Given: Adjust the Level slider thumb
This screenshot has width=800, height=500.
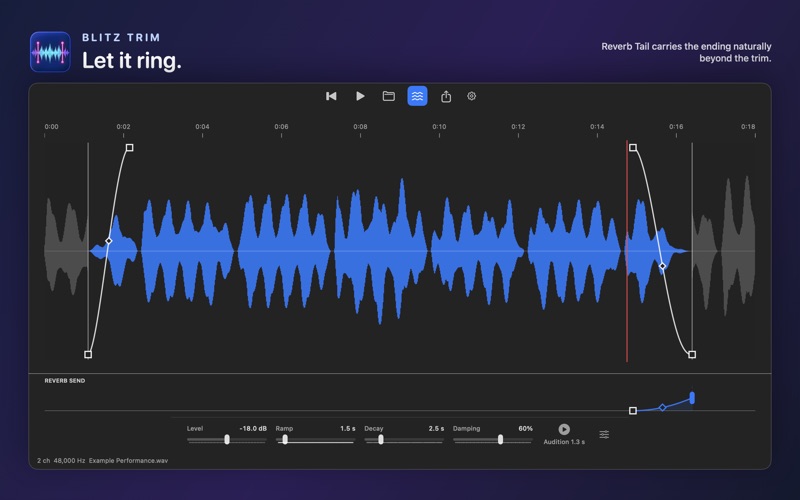Looking at the screenshot, I should tap(227, 440).
